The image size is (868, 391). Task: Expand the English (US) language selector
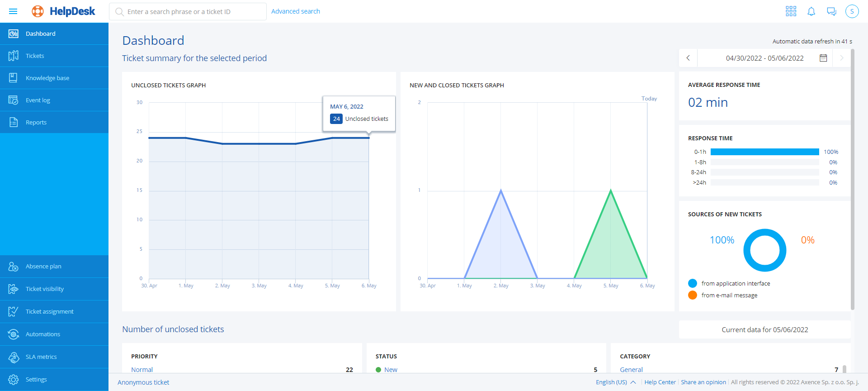click(615, 382)
